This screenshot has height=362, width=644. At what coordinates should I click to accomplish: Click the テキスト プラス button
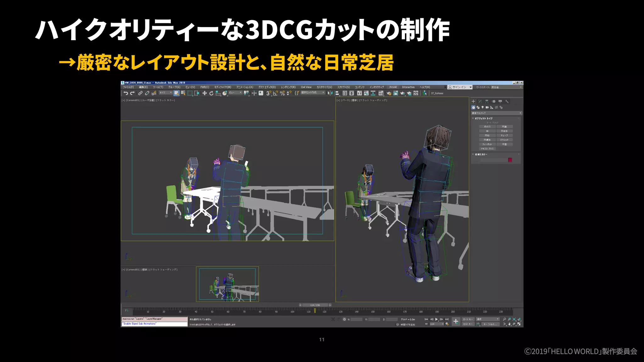[x=487, y=149]
